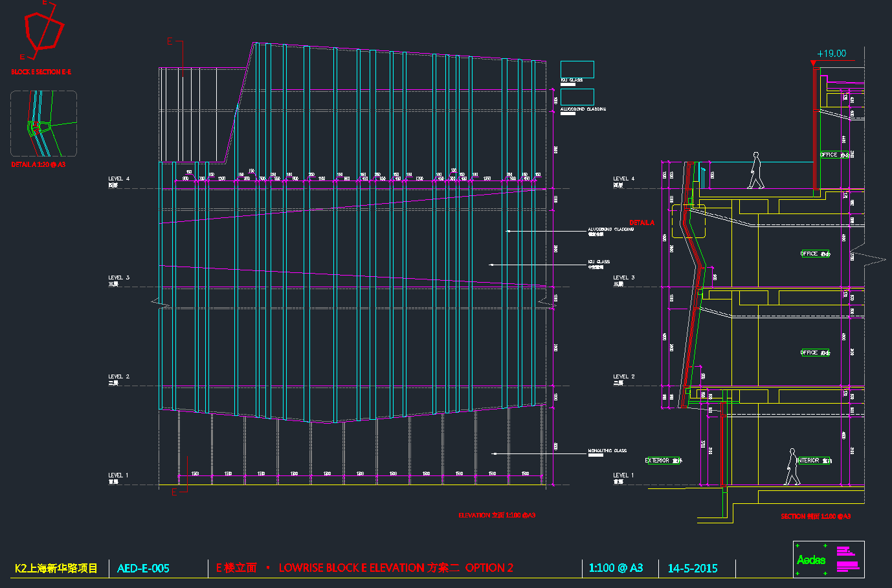Select the red DETAIL A label near section
The image size is (892, 588).
click(641, 223)
